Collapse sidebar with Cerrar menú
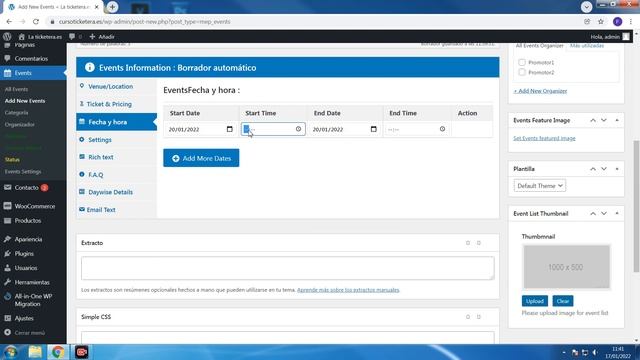Viewport: 640px width, 360px height. (x=29, y=333)
